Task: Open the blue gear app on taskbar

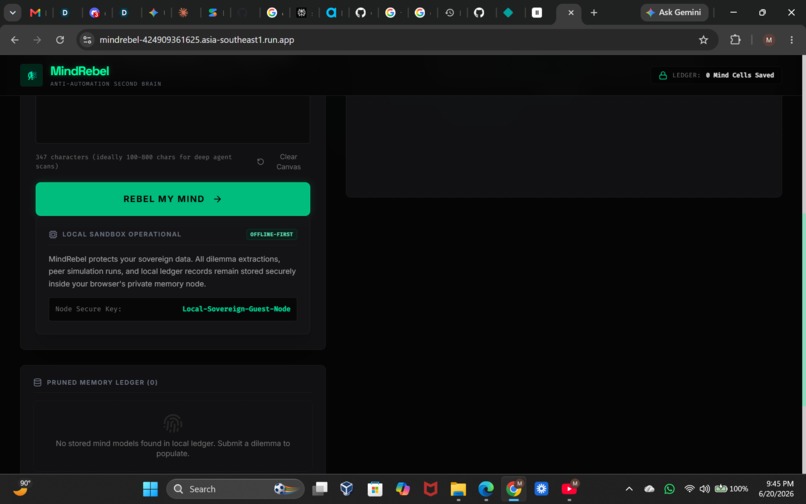Action: 541,489
